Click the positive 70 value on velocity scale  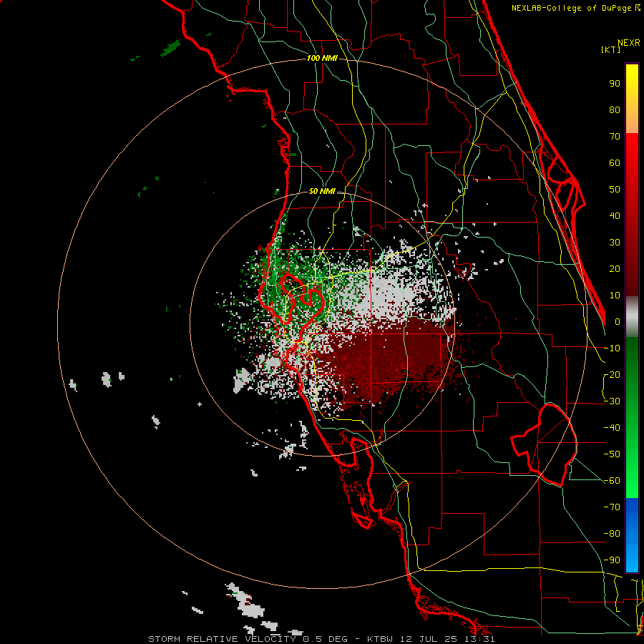pos(615,137)
